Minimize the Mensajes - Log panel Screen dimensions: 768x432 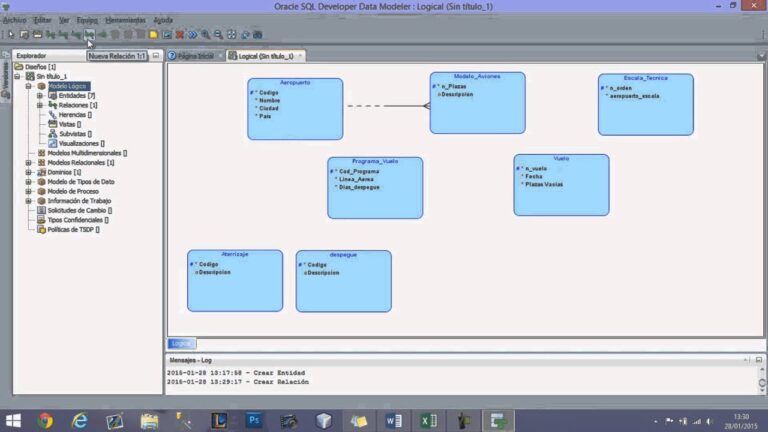pyautogui.click(x=759, y=360)
